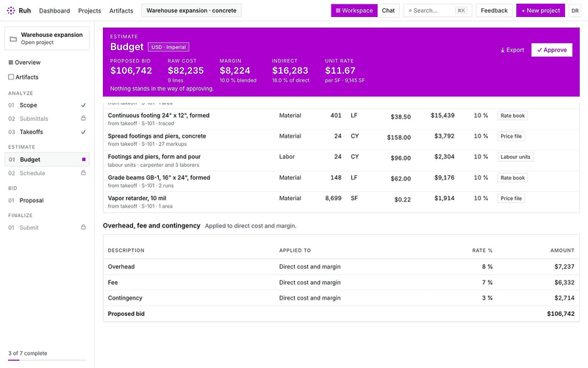Click the 8,699 quantity cell

pos(333,198)
